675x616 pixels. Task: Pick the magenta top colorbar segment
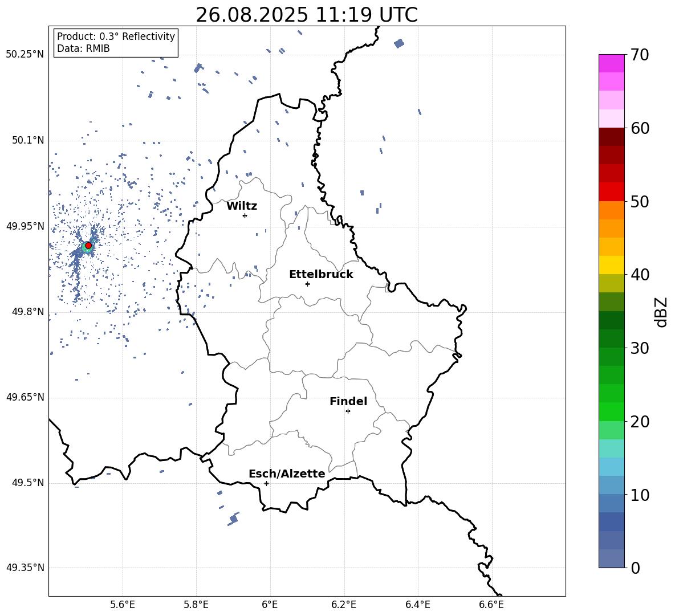click(611, 63)
